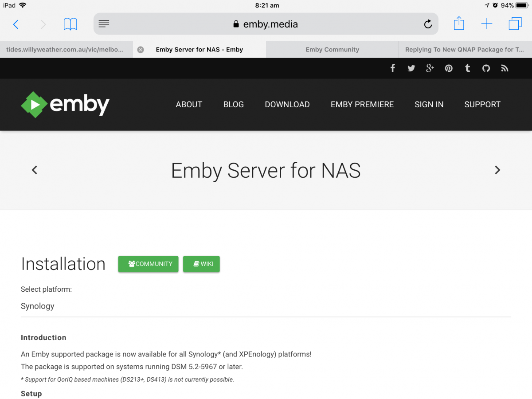Tap the Wi-Fi icon in status bar
532x399 pixels.
23,5
